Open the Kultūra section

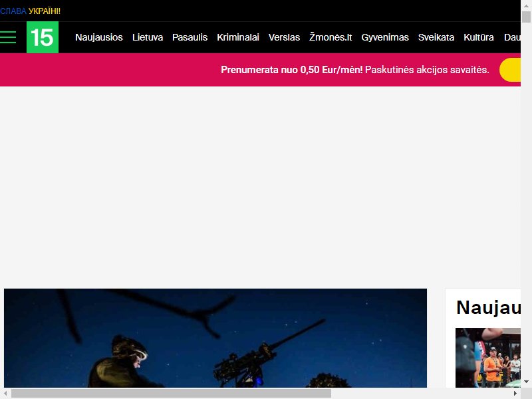[x=478, y=37]
